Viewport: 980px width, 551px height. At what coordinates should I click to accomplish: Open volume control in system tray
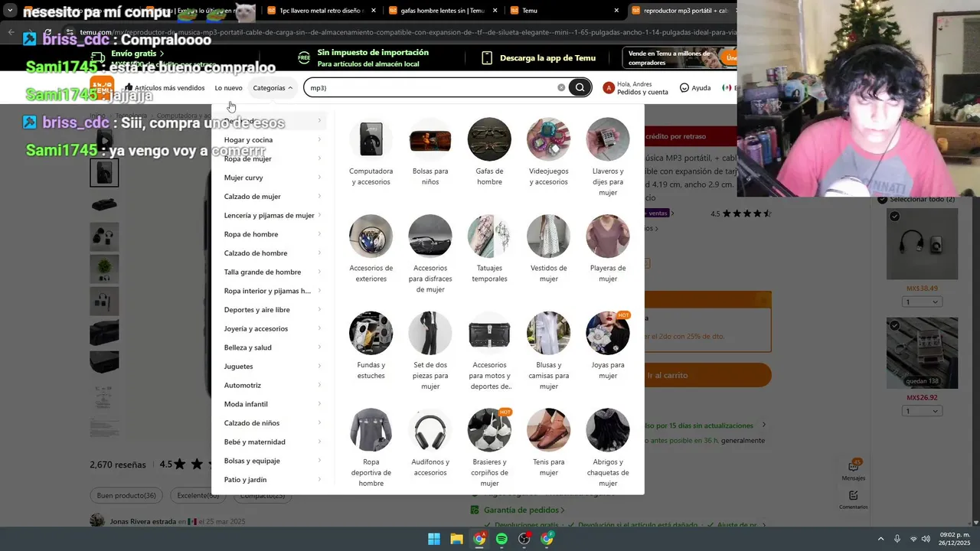[x=926, y=539]
